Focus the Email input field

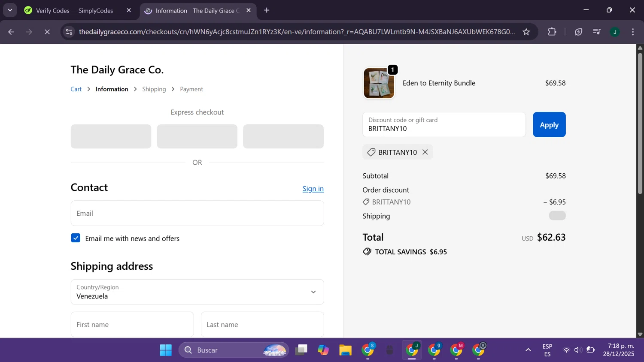pyautogui.click(x=197, y=213)
